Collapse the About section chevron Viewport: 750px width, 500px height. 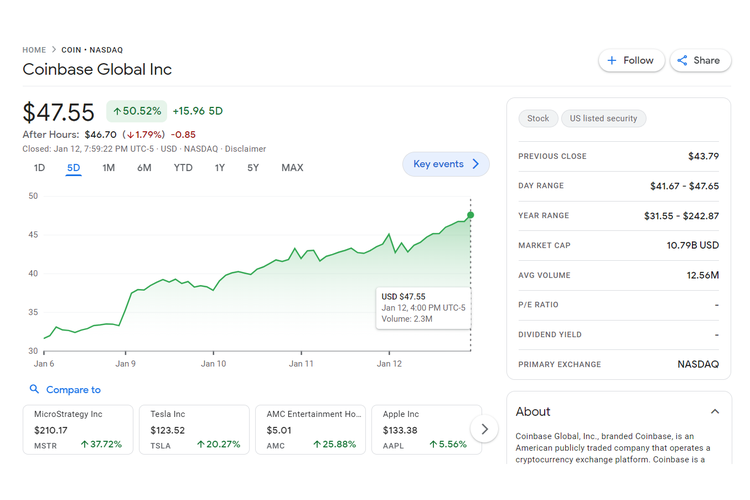(714, 411)
